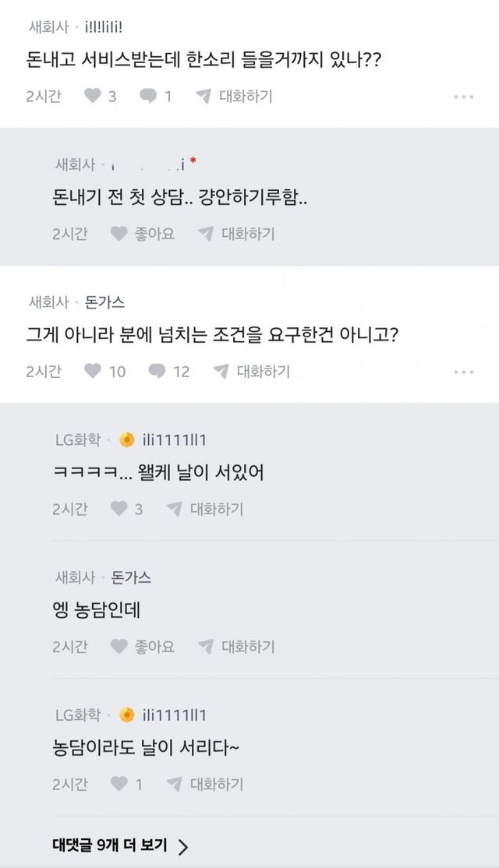Screen dimensions: 499x868
Task: Expand 대댓글 9개 더 보기
Action: [x=120, y=845]
